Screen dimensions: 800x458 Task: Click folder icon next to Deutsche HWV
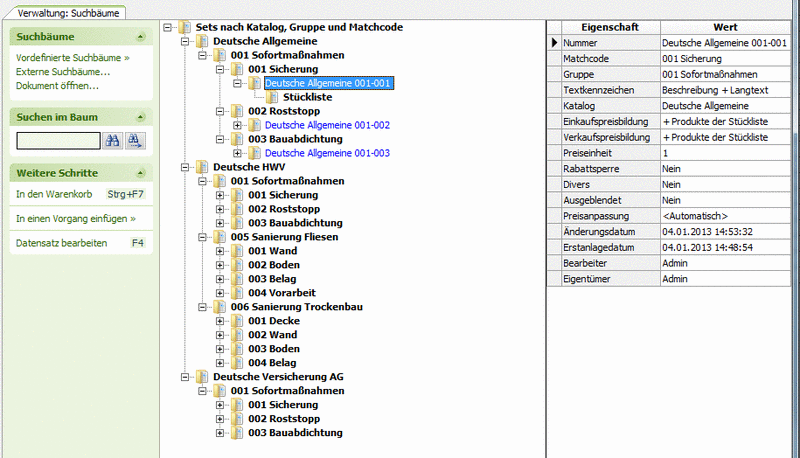pos(202,167)
